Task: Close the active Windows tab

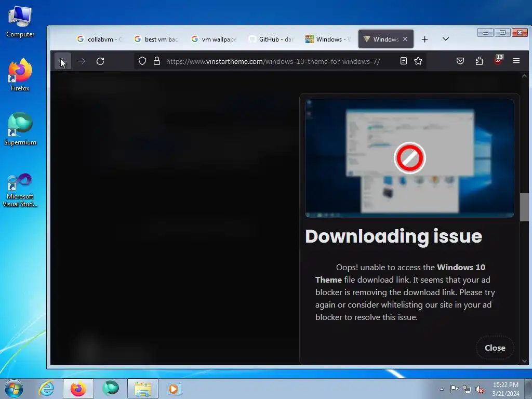Action: (405, 39)
